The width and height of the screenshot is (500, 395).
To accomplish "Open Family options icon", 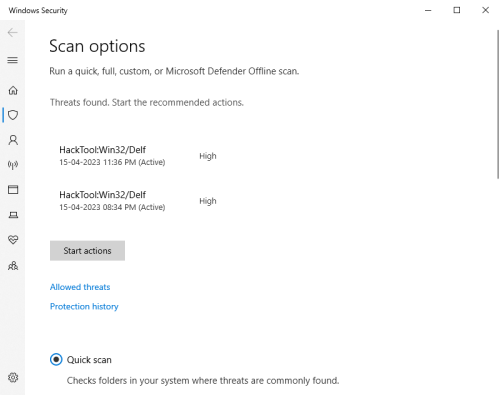I will pos(13,266).
